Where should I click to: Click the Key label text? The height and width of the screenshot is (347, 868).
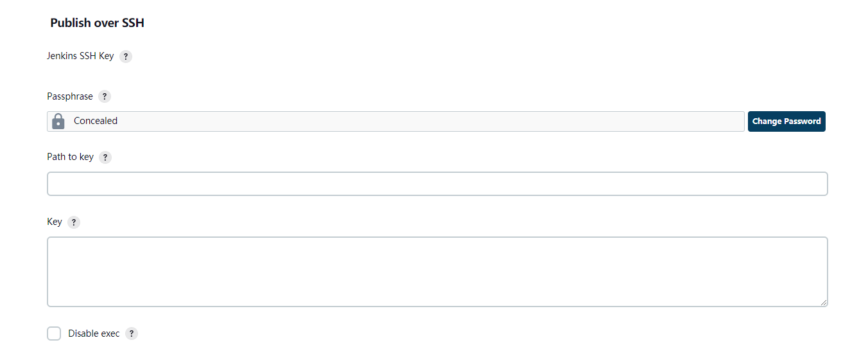55,222
